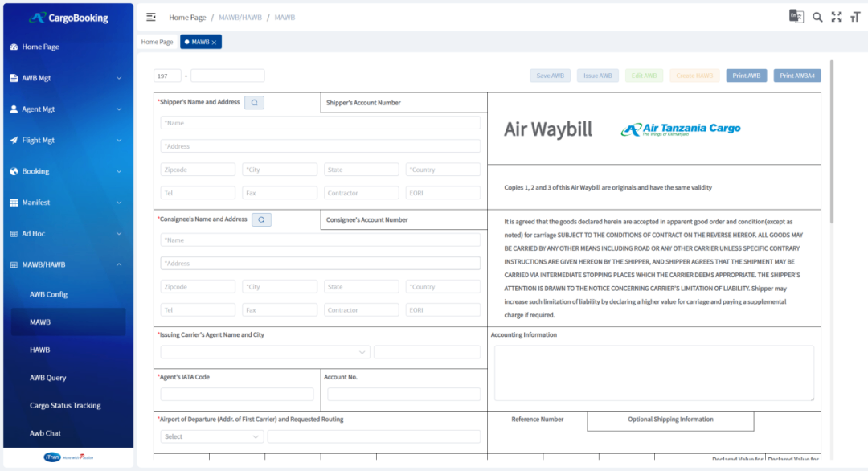This screenshot has height=471, width=868.
Task: Click the Print AWBA4 button
Action: pos(797,76)
